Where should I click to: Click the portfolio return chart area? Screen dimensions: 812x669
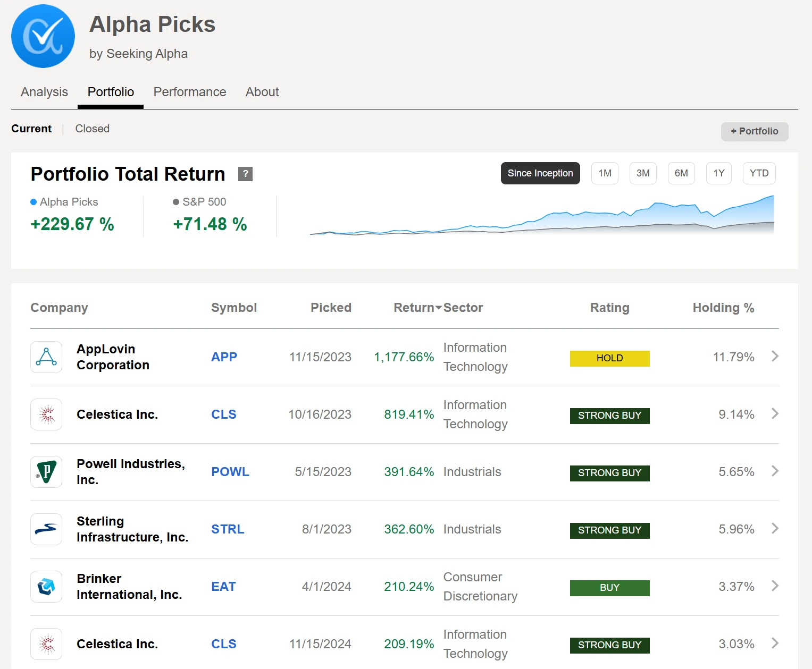pos(541,217)
